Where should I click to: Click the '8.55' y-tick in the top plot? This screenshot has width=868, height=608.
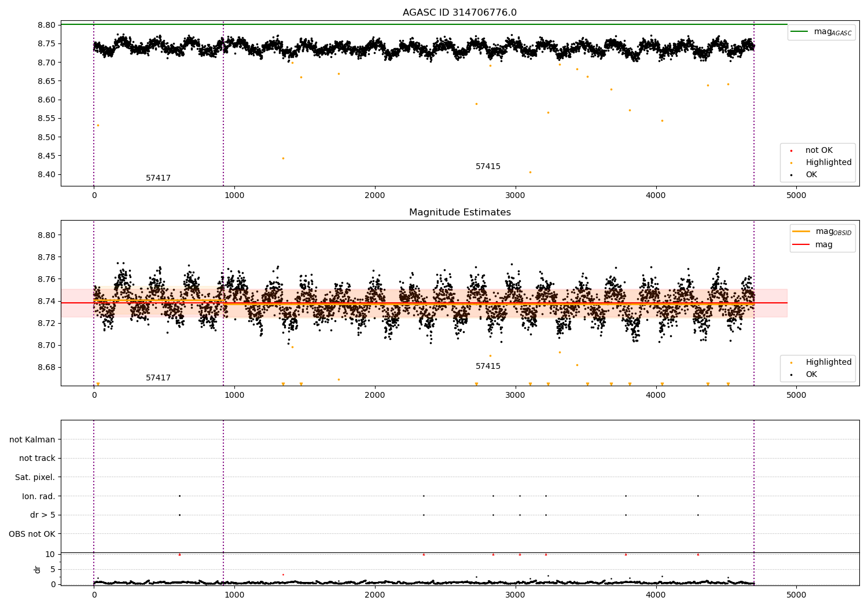(47, 119)
